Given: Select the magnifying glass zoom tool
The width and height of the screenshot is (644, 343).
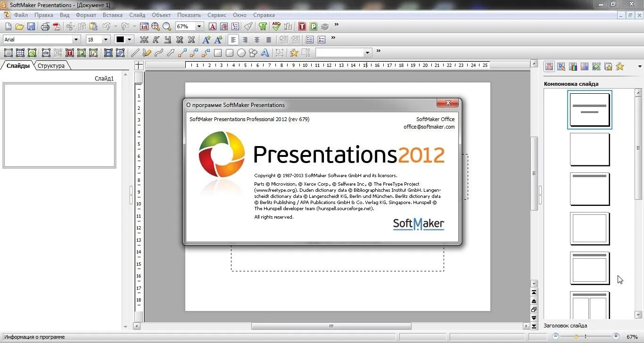Looking at the screenshot, I should pos(167,26).
